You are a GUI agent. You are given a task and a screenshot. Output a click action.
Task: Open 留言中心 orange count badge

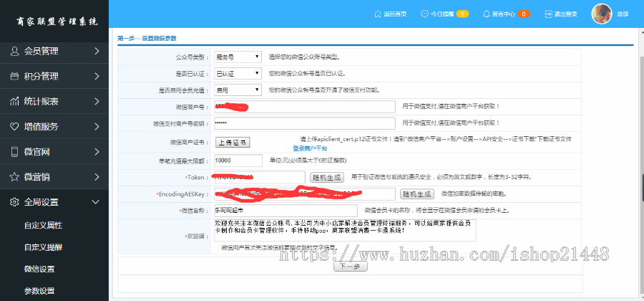tap(524, 14)
